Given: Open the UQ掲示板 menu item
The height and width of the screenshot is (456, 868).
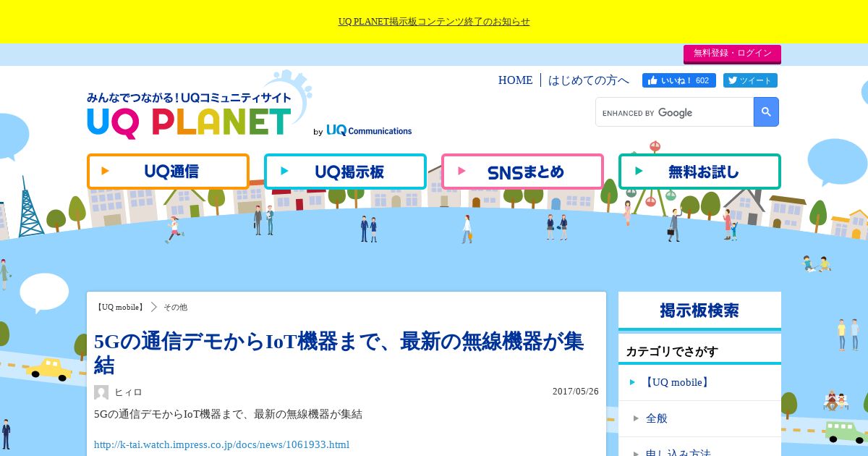Looking at the screenshot, I should pos(345,172).
